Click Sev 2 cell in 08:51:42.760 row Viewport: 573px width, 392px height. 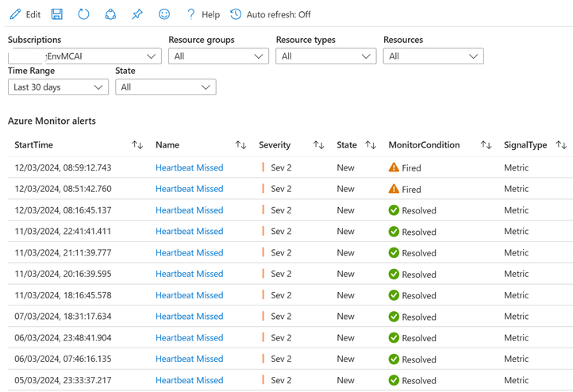281,189
